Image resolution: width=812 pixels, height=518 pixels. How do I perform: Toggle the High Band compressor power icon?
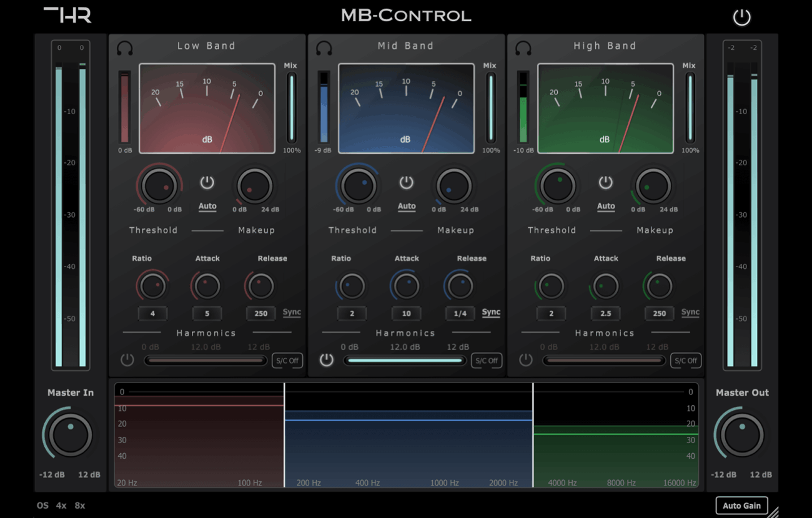605,182
